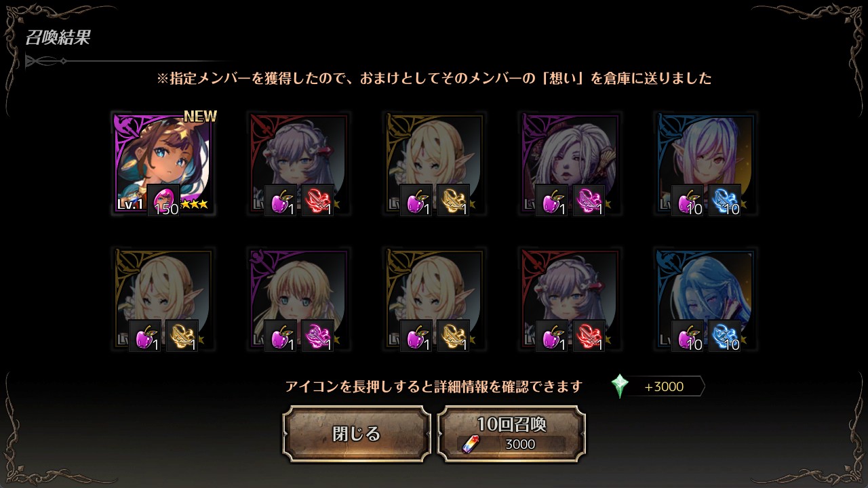Select the blue crystal icon in bottom row
Screen dimensions: 868x488
coord(725,336)
